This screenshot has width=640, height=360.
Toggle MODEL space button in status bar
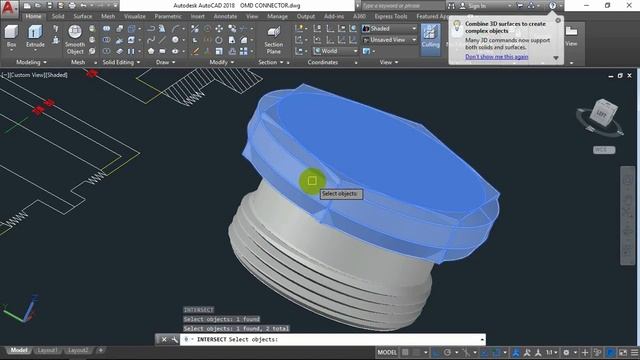(387, 352)
